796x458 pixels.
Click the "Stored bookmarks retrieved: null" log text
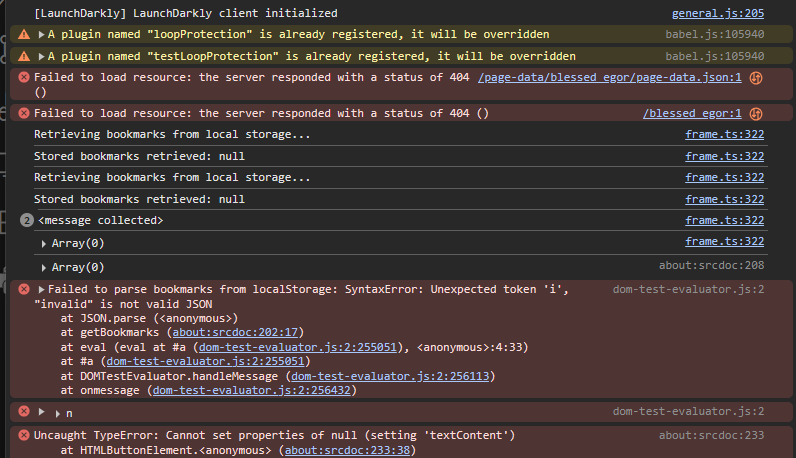pos(139,156)
